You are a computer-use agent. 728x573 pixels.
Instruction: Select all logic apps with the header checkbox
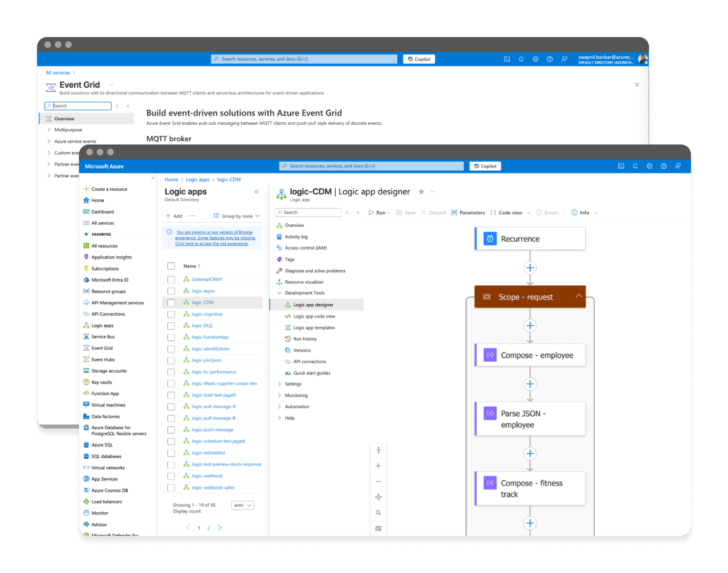(171, 266)
